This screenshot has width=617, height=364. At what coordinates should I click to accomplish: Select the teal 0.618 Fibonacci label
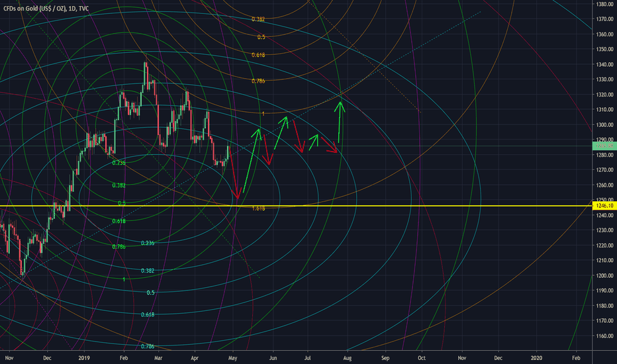click(x=148, y=315)
